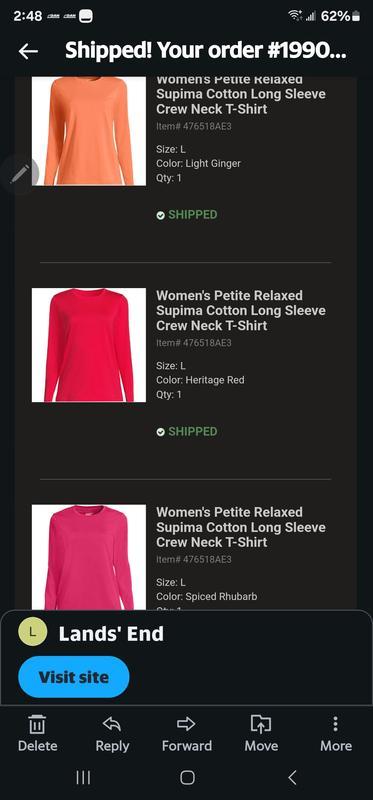This screenshot has width=373, height=800.
Task: Open the Heritage Red shirt image
Action: coord(89,345)
